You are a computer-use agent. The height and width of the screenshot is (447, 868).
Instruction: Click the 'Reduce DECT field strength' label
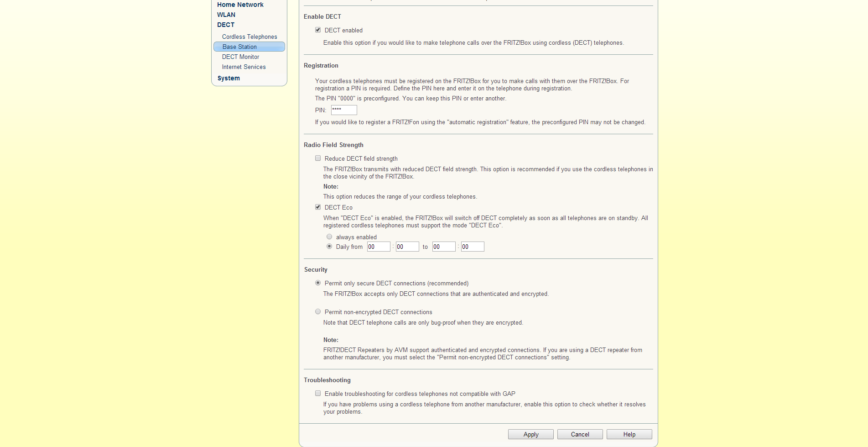[361, 158]
